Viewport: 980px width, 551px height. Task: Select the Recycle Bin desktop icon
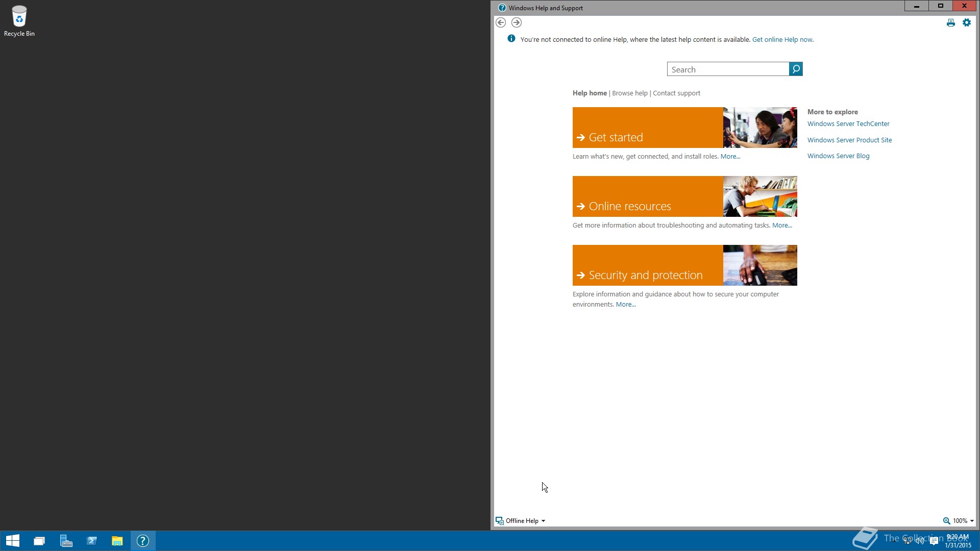tap(19, 21)
